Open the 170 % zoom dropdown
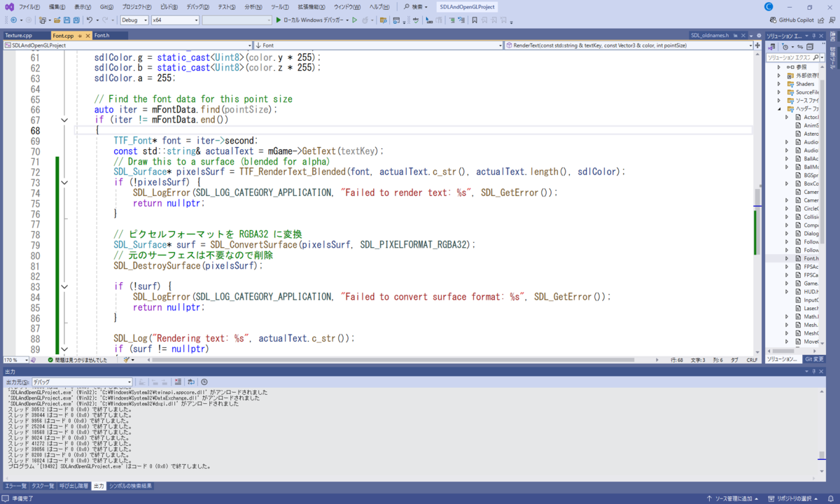The image size is (840, 504). click(x=15, y=360)
